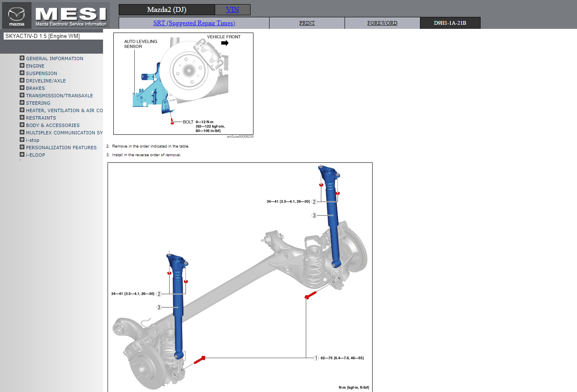Click plus icon beside BRAKES
Image resolution: width=577 pixels, height=392 pixels.
(22, 88)
